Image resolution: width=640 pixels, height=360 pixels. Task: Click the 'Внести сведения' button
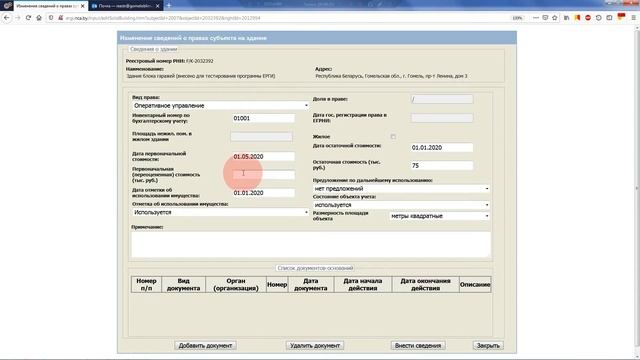point(418,345)
